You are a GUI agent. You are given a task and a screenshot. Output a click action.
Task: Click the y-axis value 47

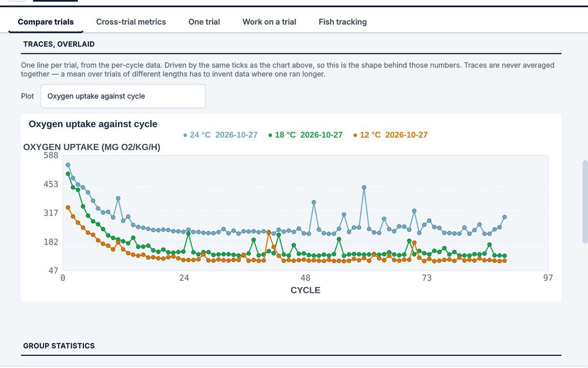[53, 270]
